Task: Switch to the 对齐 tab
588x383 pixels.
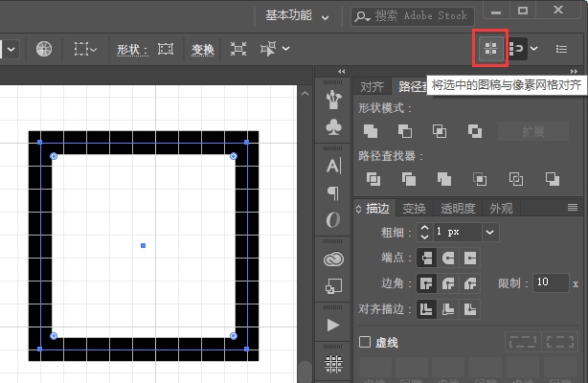Action: click(372, 86)
